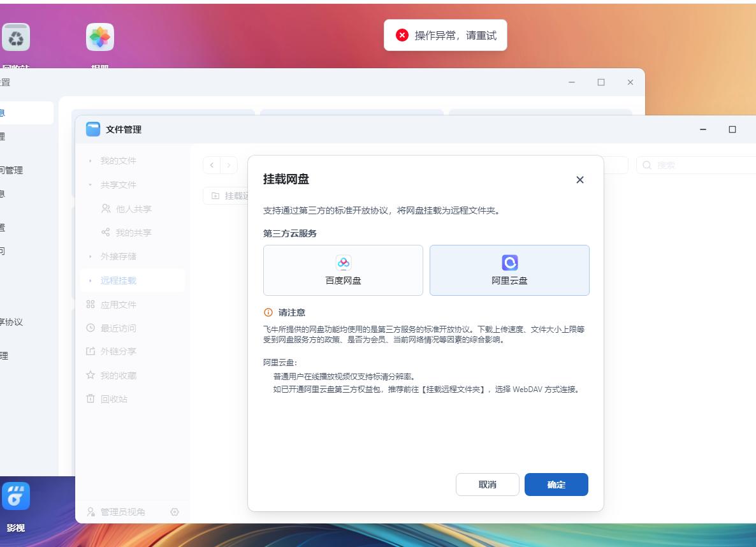
Task: Focus the 搜索 search field
Action: pyautogui.click(x=696, y=165)
